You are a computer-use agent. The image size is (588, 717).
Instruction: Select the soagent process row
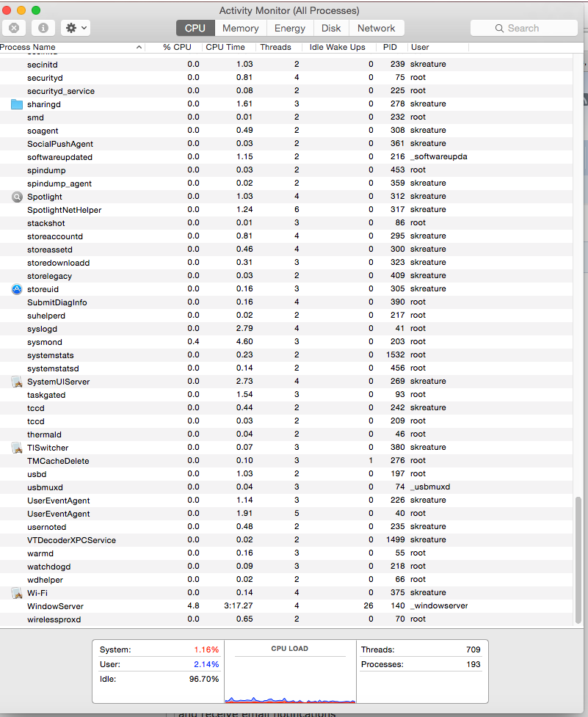(286, 131)
